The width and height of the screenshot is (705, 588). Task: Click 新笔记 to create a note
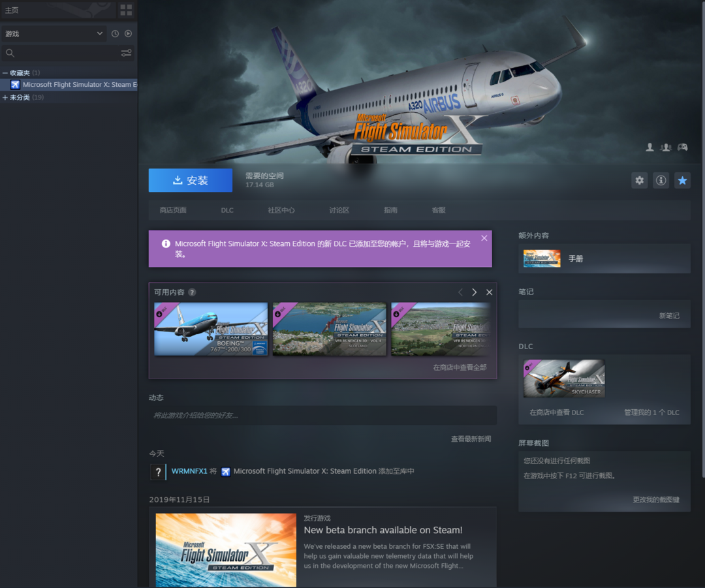[669, 316]
